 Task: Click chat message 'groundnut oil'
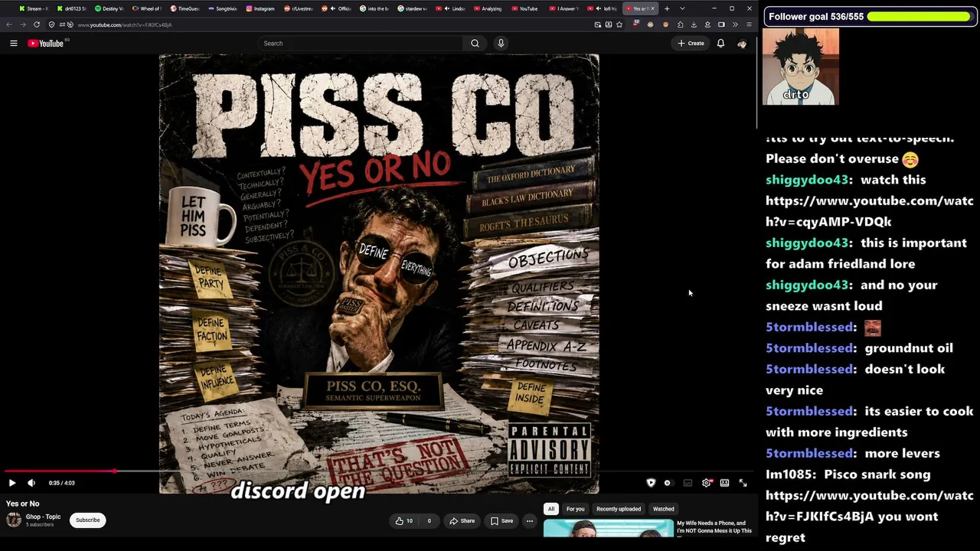(909, 348)
